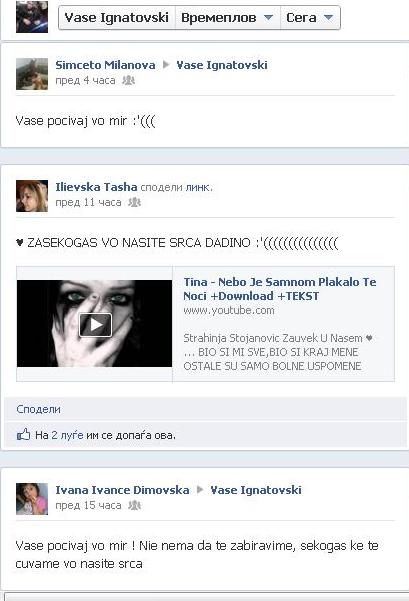View the '2 луѓе' likes list
Screen dimensions: 409x601
tap(67, 435)
